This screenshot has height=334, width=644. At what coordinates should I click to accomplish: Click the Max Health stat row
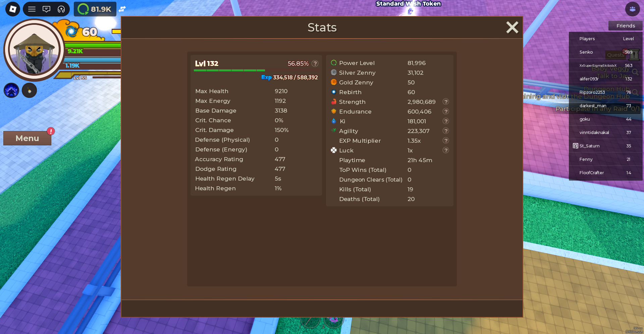click(256, 91)
